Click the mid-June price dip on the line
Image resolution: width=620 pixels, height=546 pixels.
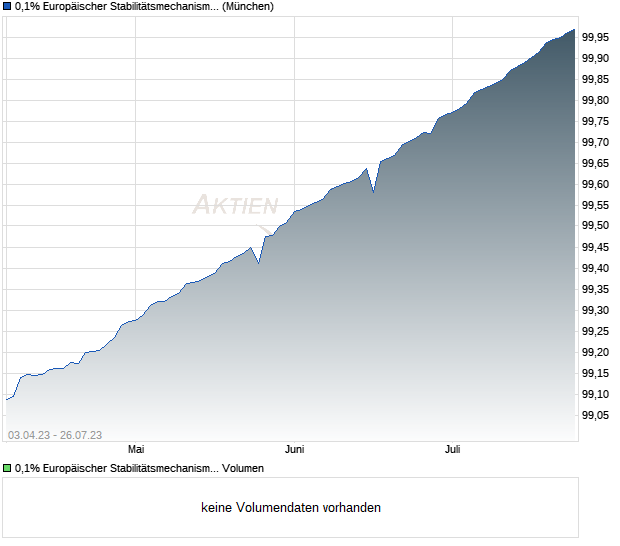[374, 192]
